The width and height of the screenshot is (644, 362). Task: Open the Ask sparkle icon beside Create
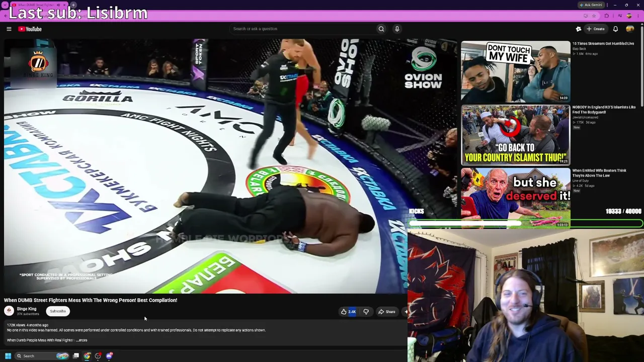[579, 29]
